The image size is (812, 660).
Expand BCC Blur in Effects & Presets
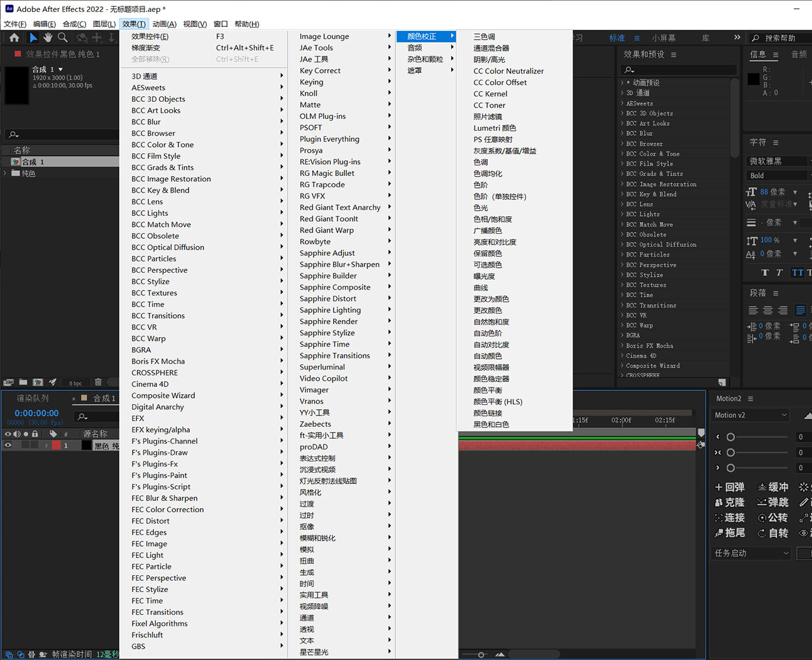pos(622,133)
